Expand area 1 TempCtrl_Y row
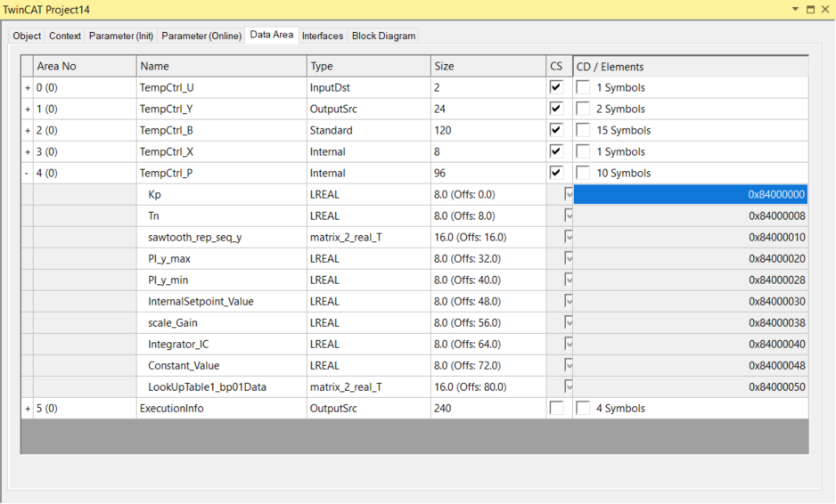Image resolution: width=836 pixels, height=504 pixels. (28, 110)
